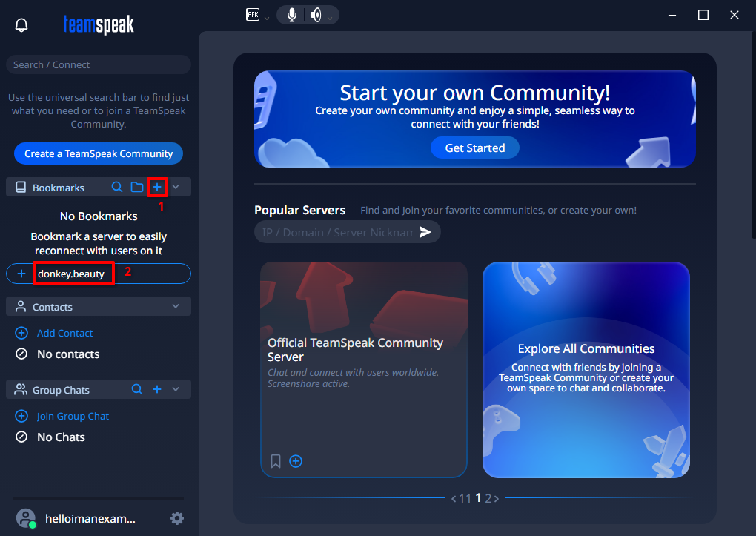The width and height of the screenshot is (756, 536).
Task: Search group chats with magnifier icon
Action: pyautogui.click(x=137, y=389)
